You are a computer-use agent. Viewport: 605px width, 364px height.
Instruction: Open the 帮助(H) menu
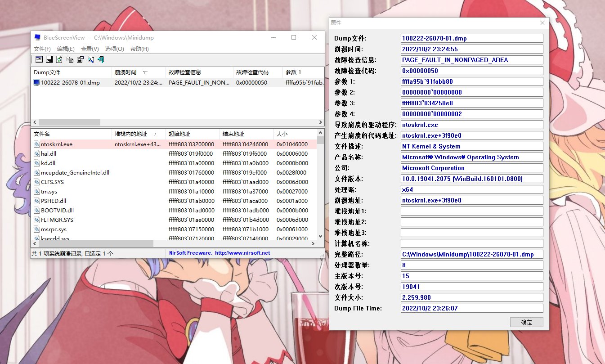(x=139, y=49)
